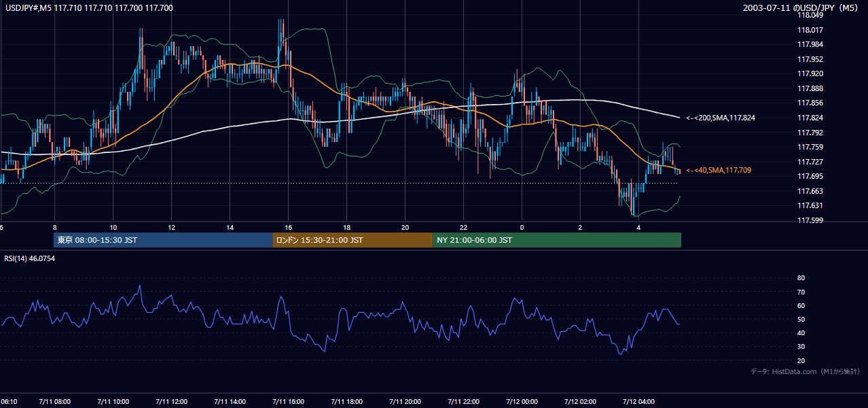Click the '<-<200,SMA,117.824' moving average label
This screenshot has width=868, height=408.
pyautogui.click(x=721, y=118)
